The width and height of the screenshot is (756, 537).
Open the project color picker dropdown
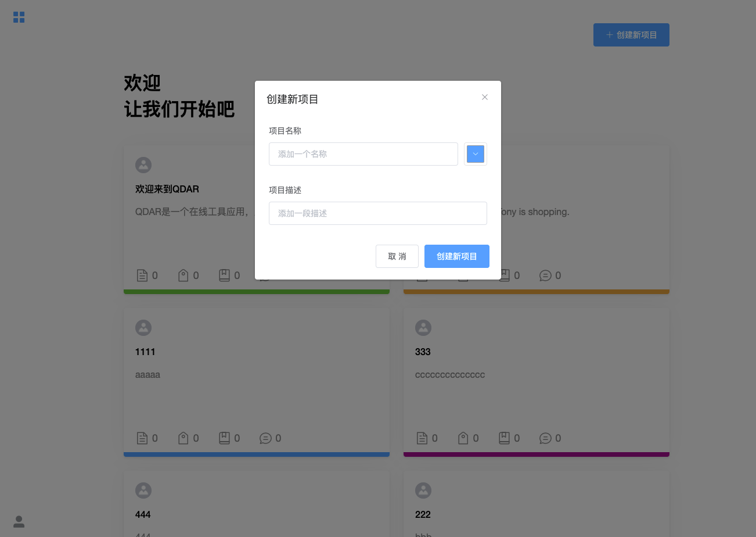point(476,154)
